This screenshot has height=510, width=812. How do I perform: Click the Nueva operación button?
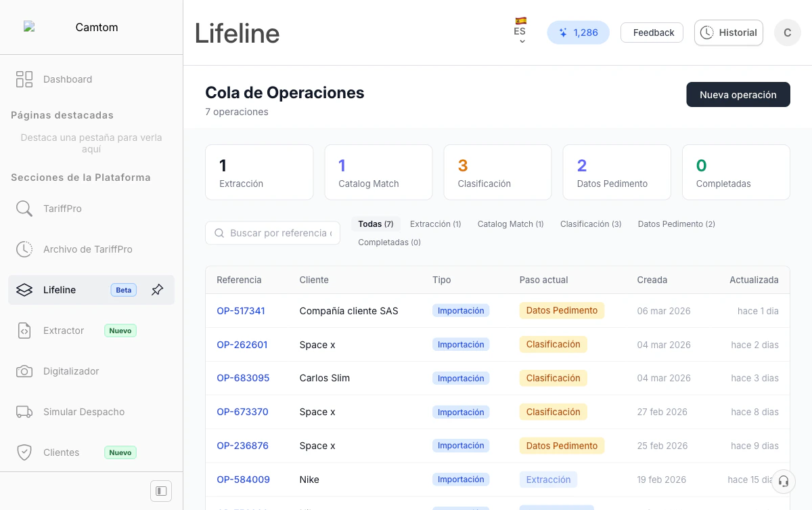[738, 94]
